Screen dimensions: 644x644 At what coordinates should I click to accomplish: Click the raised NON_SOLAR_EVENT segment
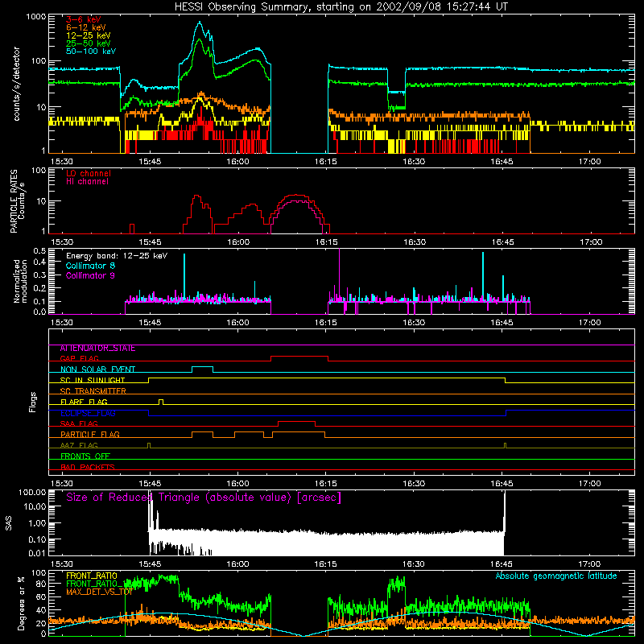point(203,366)
